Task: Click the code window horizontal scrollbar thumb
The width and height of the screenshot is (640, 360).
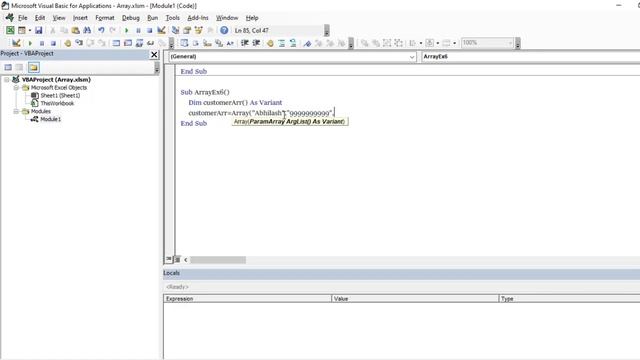Action: pos(218,260)
